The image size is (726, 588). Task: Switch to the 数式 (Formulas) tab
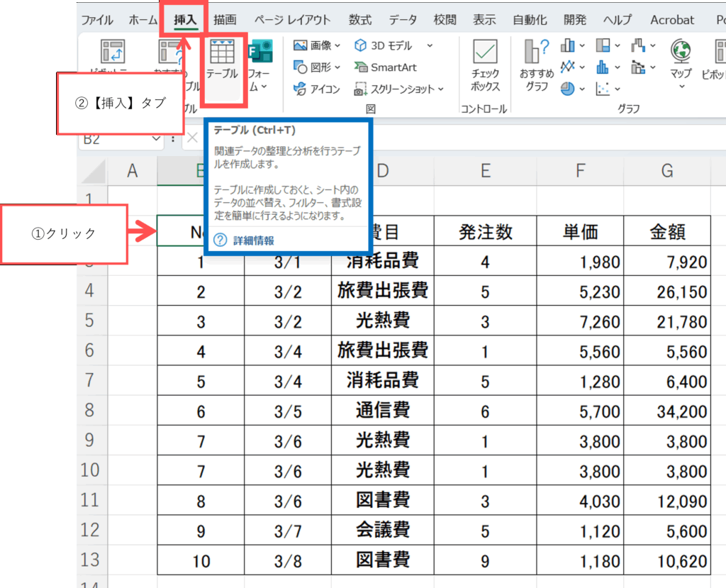pos(360,20)
